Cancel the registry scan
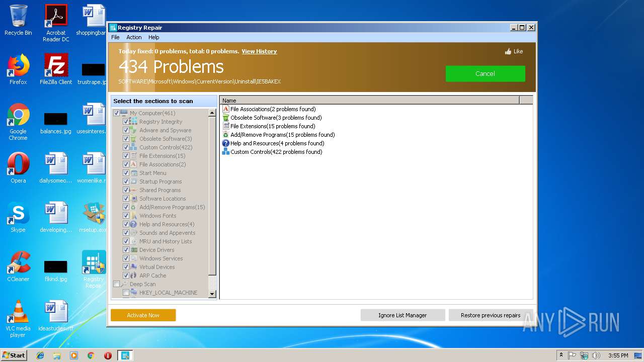The width and height of the screenshot is (644, 362). click(485, 73)
